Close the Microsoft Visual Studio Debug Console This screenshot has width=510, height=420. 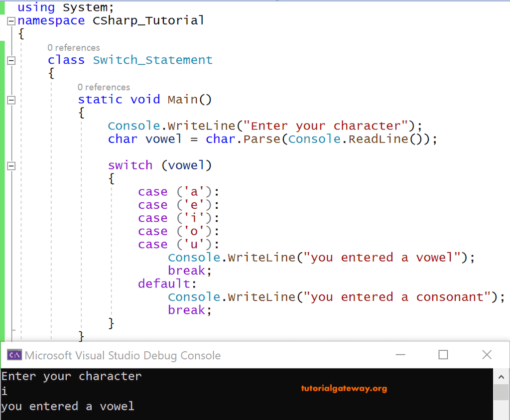pyautogui.click(x=487, y=355)
